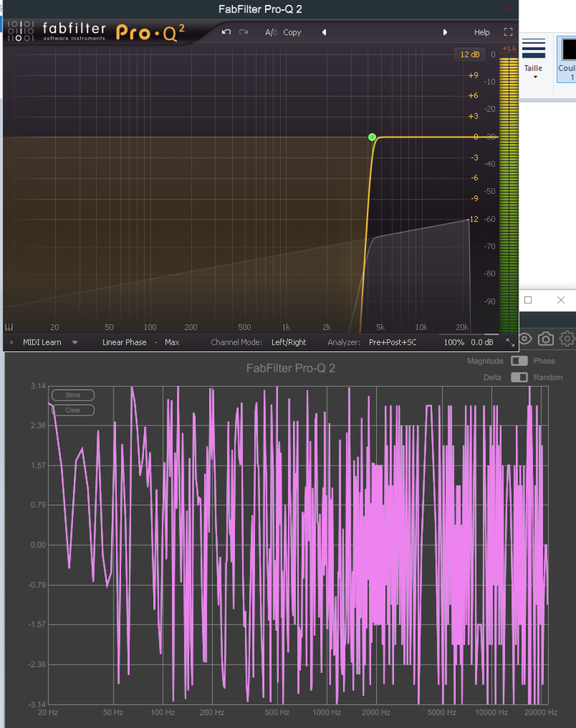The image size is (576, 728).
Task: Click the +1.6 peak level readout
Action: click(509, 49)
